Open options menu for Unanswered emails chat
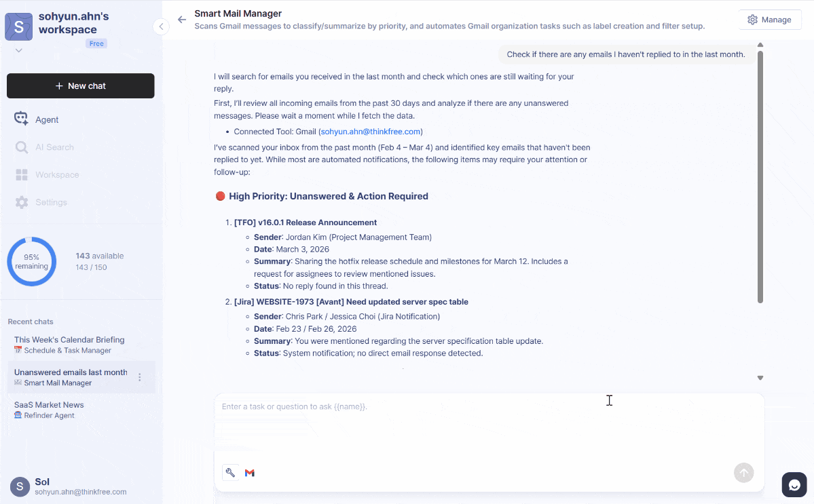 coord(139,376)
